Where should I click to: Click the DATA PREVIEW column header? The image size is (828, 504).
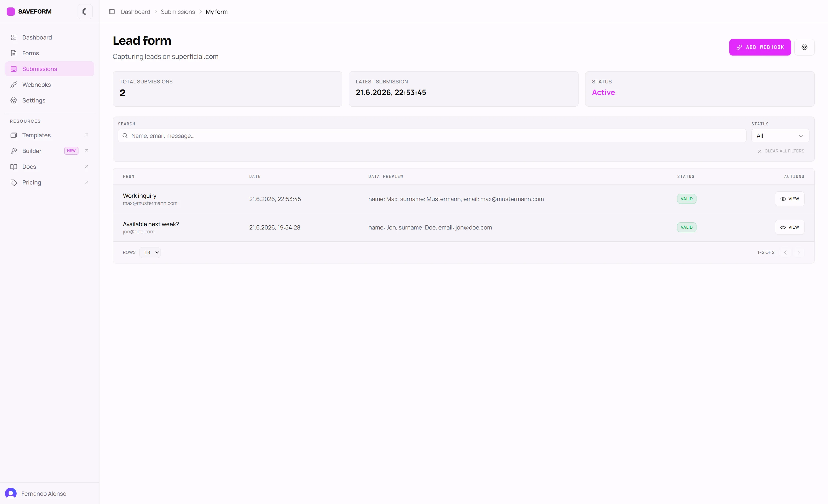tap(386, 176)
